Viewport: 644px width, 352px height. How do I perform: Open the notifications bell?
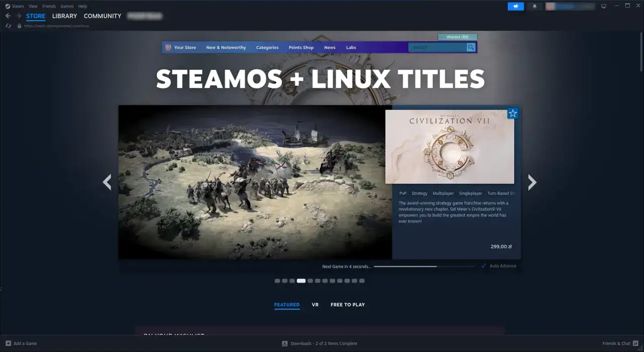pyautogui.click(x=534, y=6)
